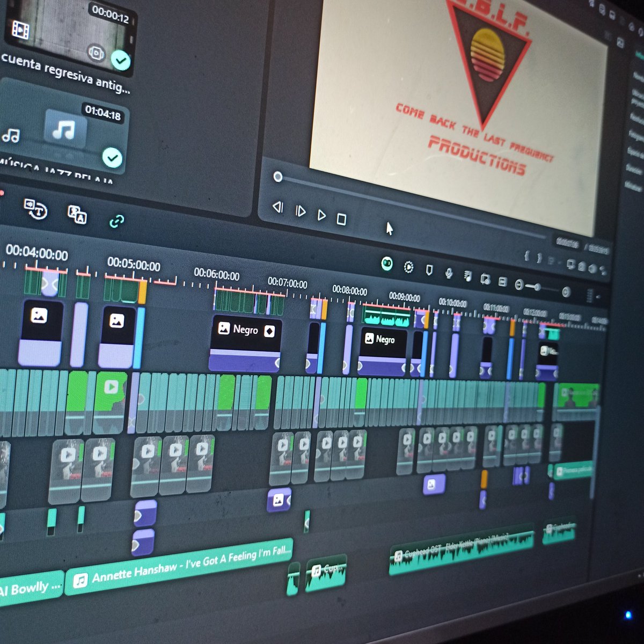Toggle the teal auto-ripple link icon

pyautogui.click(x=117, y=220)
